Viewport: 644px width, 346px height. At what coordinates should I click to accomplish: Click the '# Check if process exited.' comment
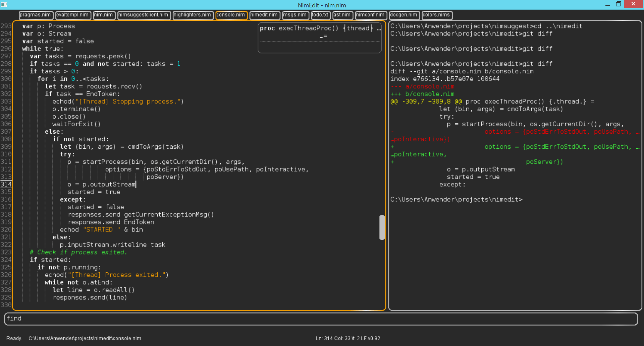point(78,252)
